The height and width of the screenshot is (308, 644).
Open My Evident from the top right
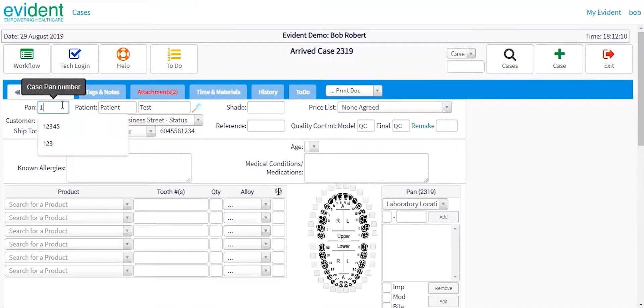(603, 12)
